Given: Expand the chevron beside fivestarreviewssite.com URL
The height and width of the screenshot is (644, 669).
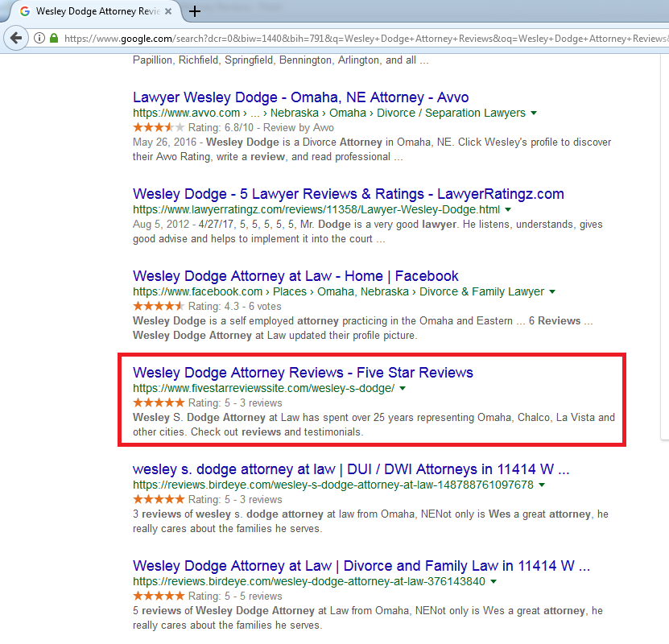Looking at the screenshot, I should pyautogui.click(x=403, y=387).
